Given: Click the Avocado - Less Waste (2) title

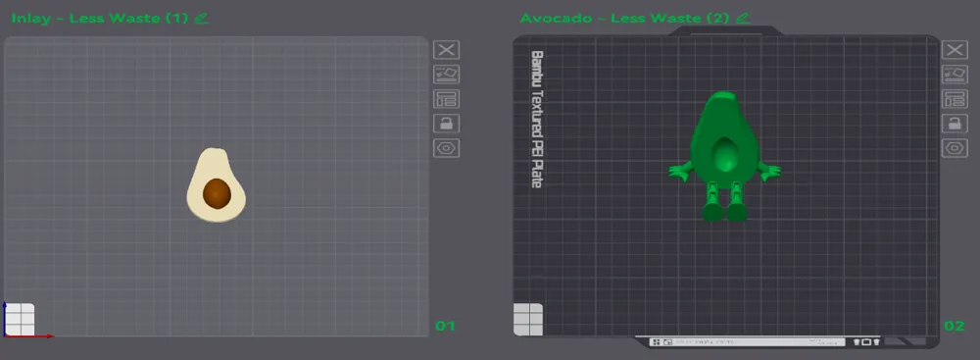Looking at the screenshot, I should (625, 19).
